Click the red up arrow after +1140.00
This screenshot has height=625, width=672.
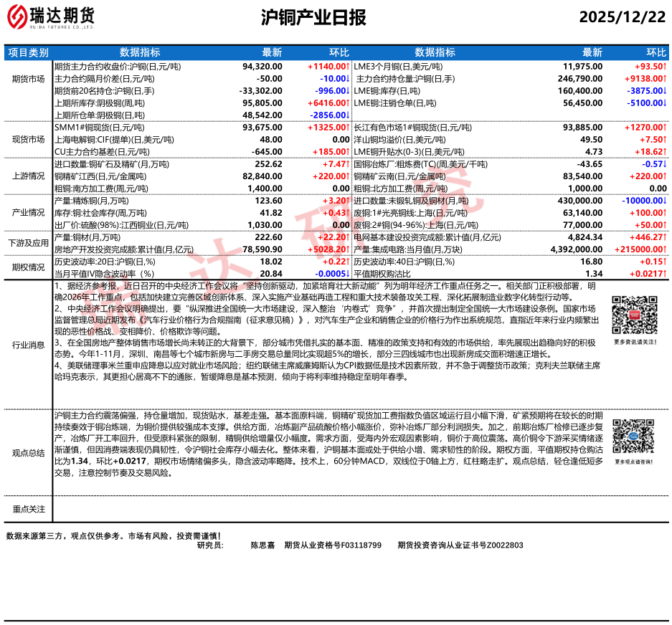[x=347, y=66]
